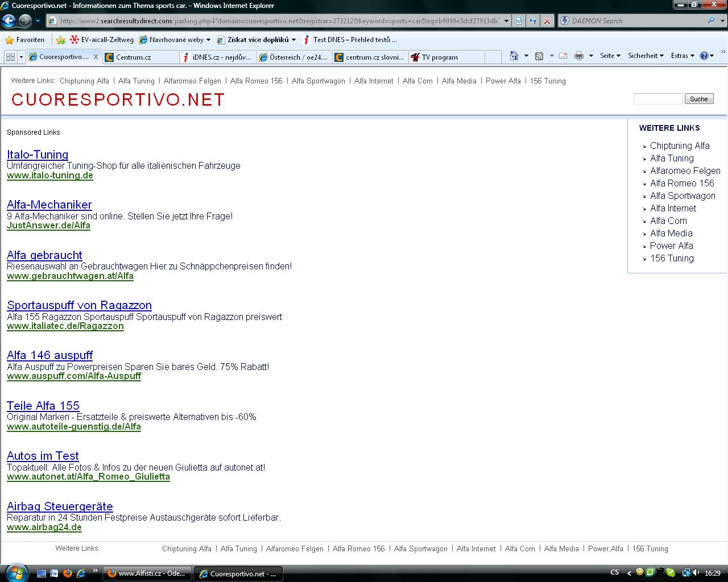Switch to the iDNES.cz tab
This screenshot has height=582, width=728.
[x=217, y=57]
